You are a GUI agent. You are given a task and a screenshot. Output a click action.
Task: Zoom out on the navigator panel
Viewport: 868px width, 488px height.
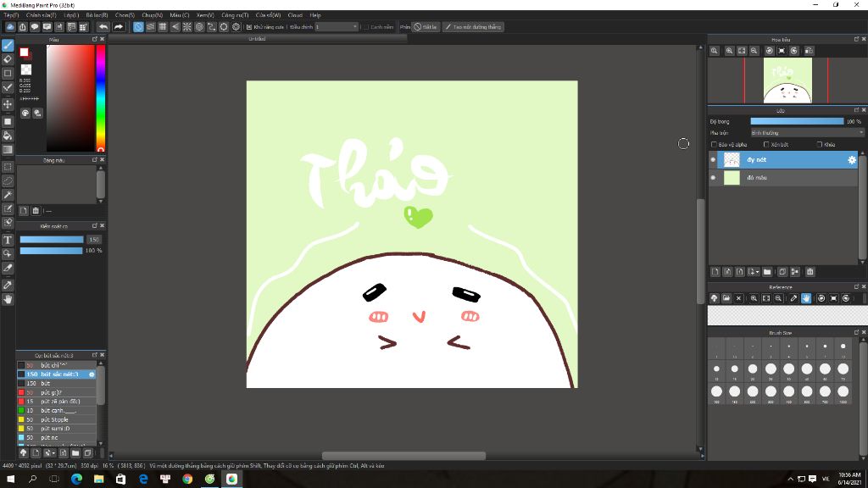(x=754, y=50)
